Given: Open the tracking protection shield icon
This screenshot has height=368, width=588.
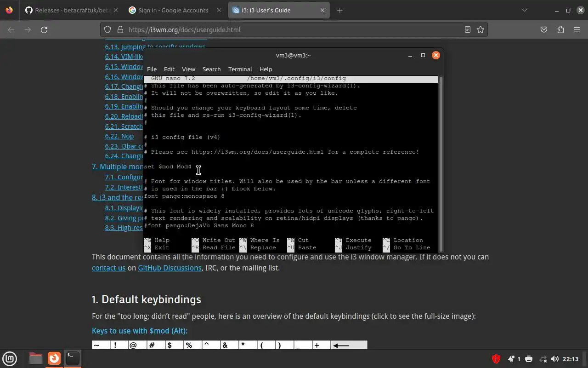Looking at the screenshot, I should (x=107, y=29).
